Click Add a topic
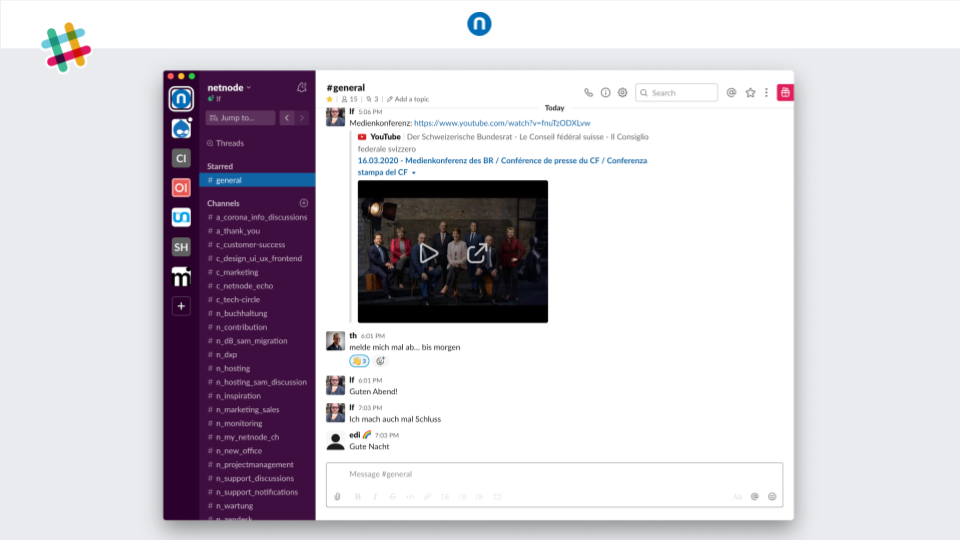960x540 pixels. pyautogui.click(x=411, y=99)
